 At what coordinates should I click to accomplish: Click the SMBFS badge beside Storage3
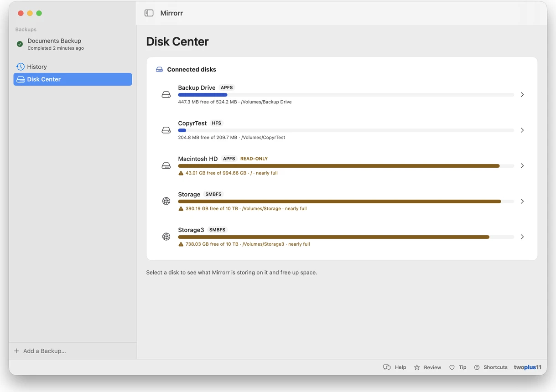(218, 230)
